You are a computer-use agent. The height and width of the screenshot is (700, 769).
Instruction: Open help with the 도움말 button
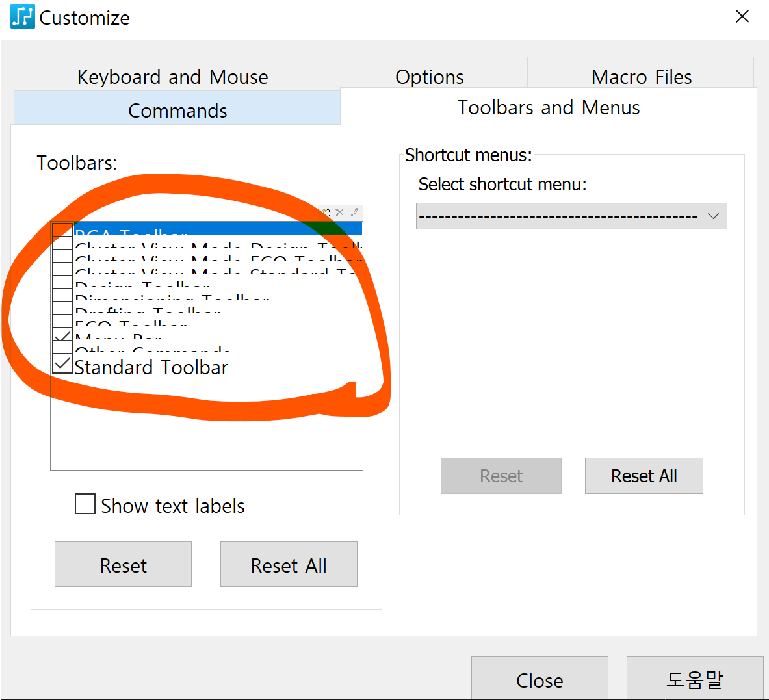coord(694,680)
